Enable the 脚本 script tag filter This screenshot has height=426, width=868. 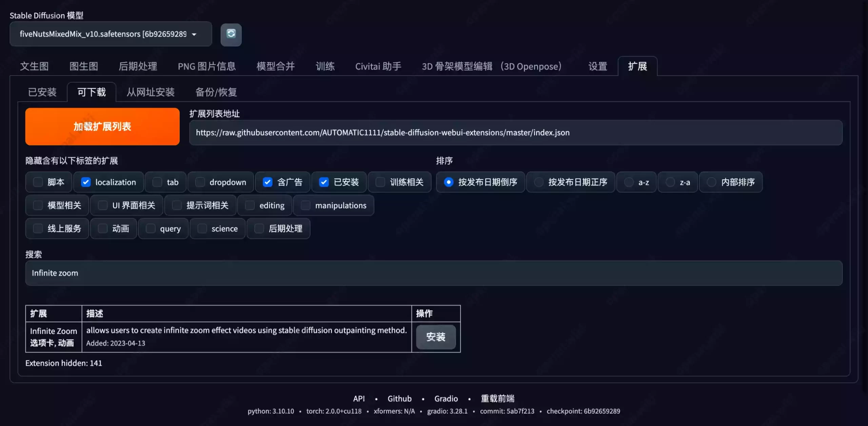coord(37,181)
